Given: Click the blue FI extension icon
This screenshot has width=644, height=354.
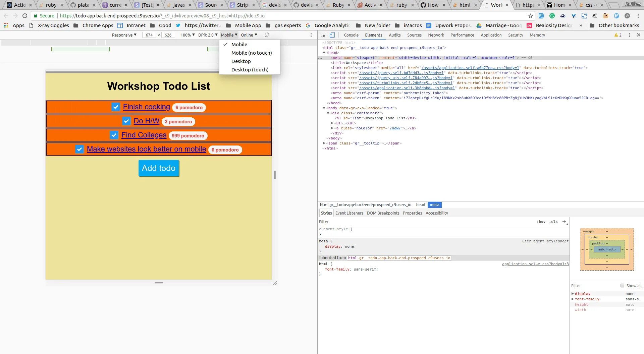Looking at the screenshot, I should (x=541, y=16).
